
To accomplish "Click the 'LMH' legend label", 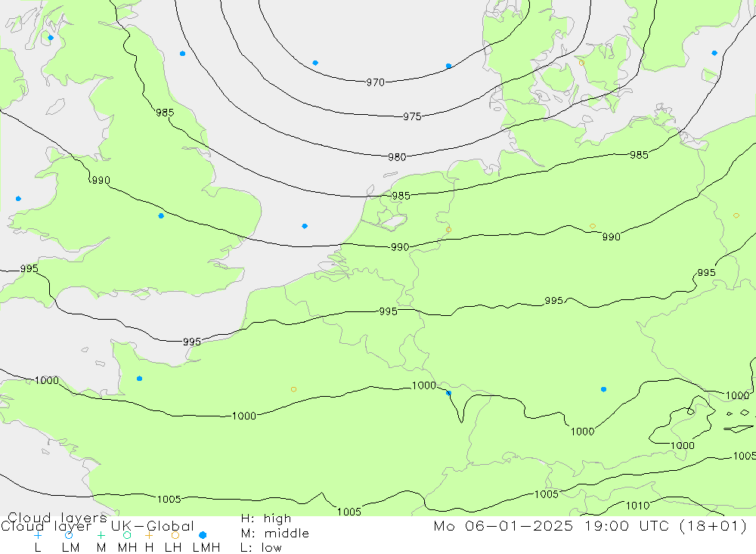I will tap(206, 548).
